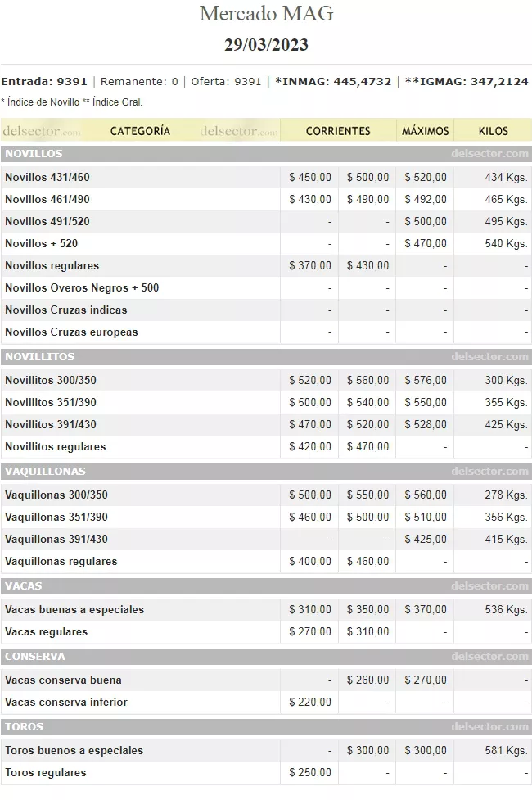Click the CATEGORÍA column header
The width and height of the screenshot is (532, 800).
(140, 131)
